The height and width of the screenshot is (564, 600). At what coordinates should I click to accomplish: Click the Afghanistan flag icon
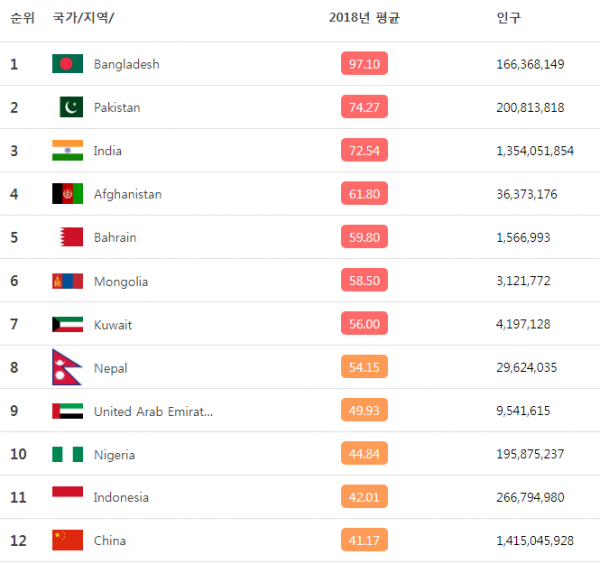click(x=67, y=194)
